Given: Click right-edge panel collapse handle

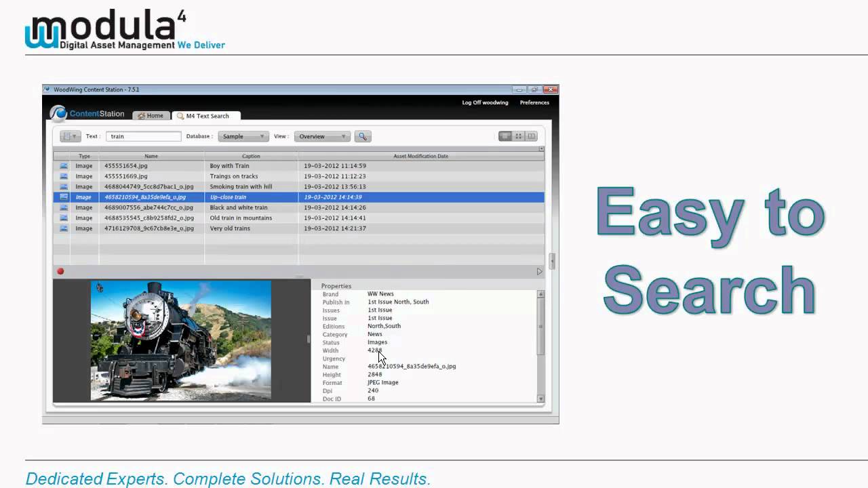Looking at the screenshot, I should coord(552,261).
